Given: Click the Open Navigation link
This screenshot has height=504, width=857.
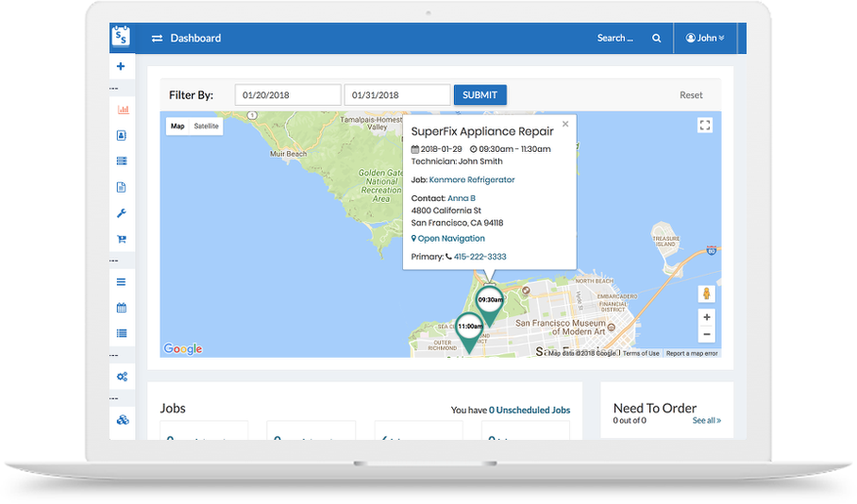Looking at the screenshot, I should (x=447, y=239).
